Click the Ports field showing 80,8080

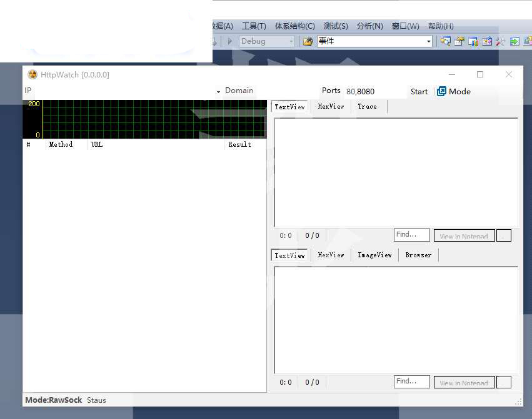coord(373,91)
